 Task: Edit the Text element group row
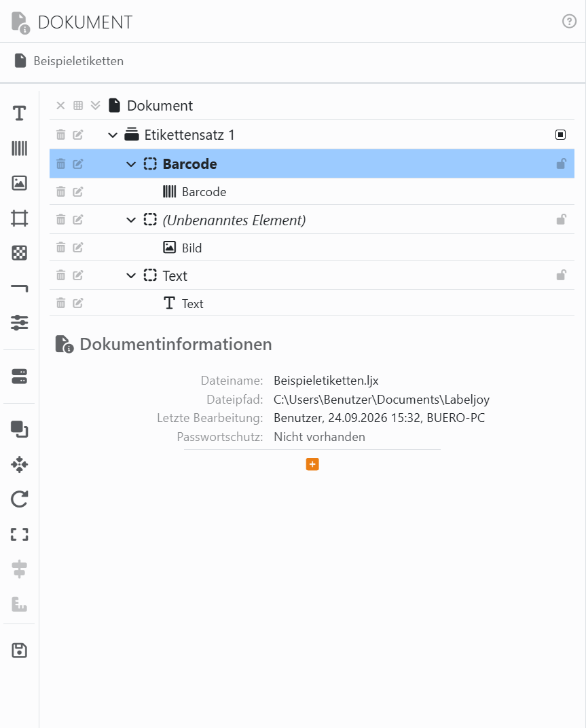click(78, 275)
